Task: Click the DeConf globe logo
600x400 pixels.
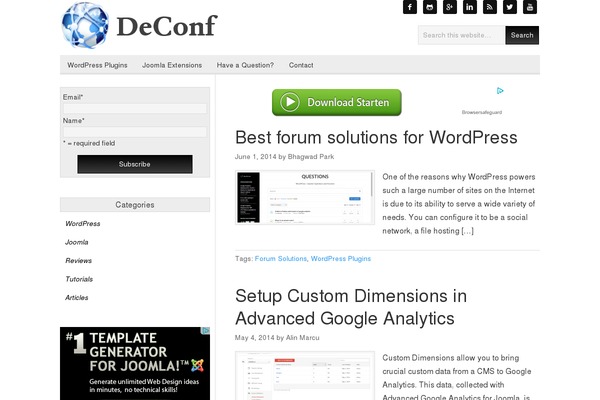Action: tap(85, 26)
